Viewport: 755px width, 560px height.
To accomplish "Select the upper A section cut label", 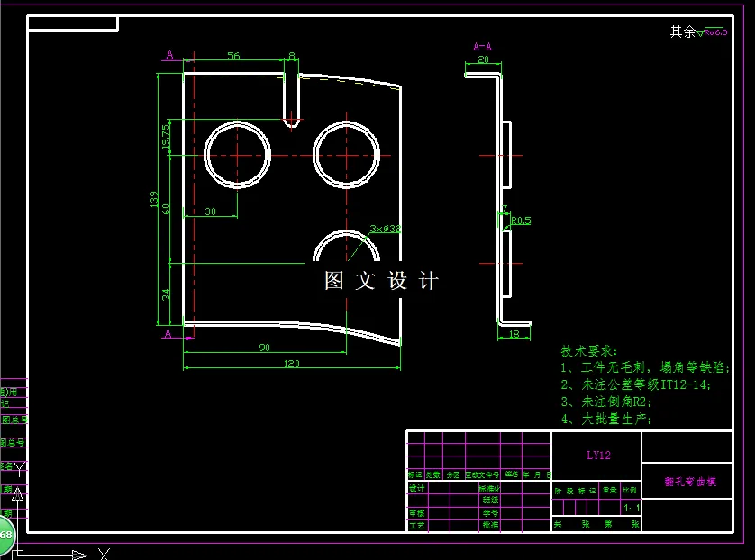I will click(169, 55).
